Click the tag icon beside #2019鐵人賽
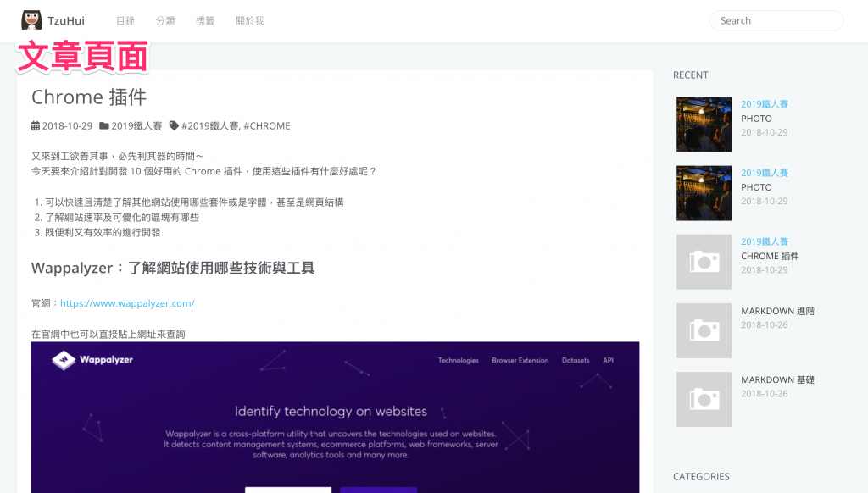The height and width of the screenshot is (493, 868). point(174,126)
